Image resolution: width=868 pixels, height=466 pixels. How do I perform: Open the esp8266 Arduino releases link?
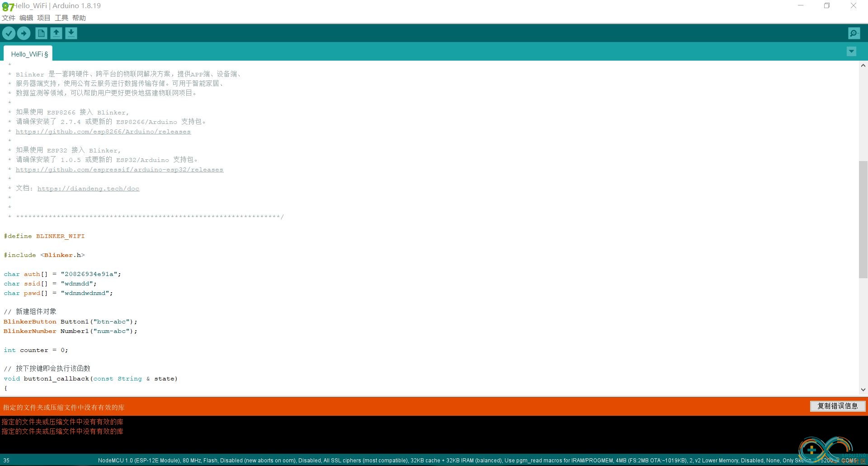pos(103,132)
